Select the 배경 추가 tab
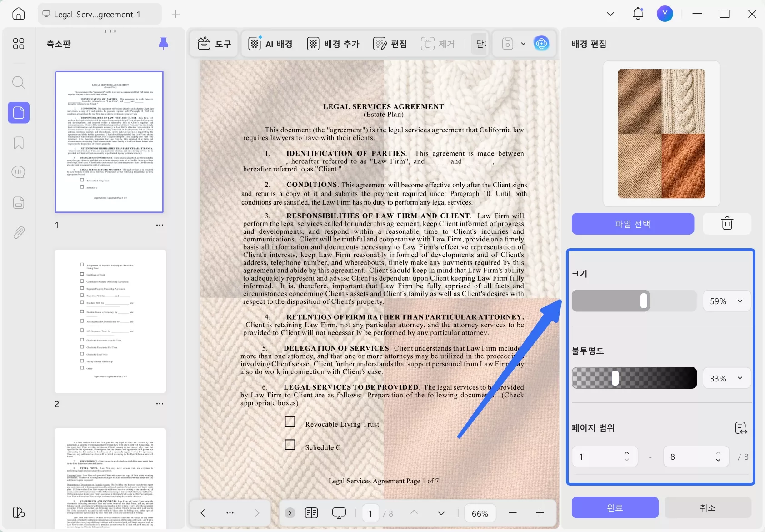The width and height of the screenshot is (765, 532). pyautogui.click(x=333, y=44)
